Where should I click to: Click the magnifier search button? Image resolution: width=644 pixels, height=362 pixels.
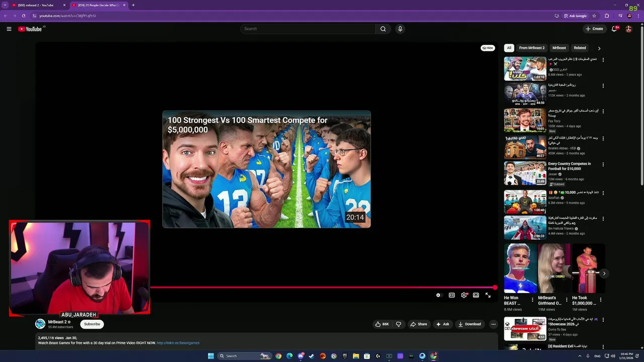point(383,29)
